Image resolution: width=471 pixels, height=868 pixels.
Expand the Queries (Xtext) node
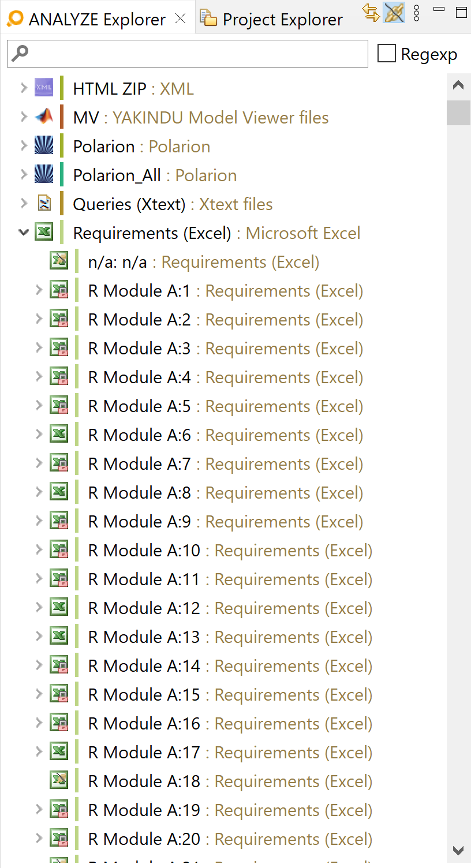tap(24, 203)
